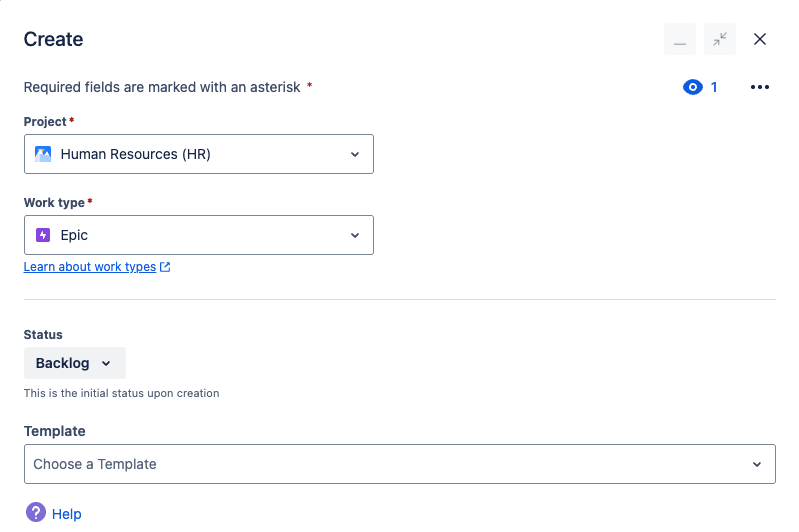Toggle the watch eye icon
This screenshot has width=799, height=532.
pyautogui.click(x=693, y=87)
